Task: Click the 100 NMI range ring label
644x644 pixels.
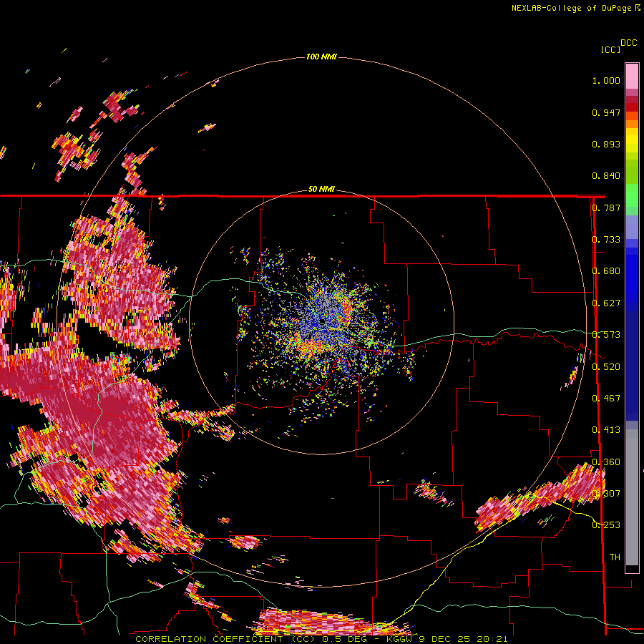Action: 321,57
